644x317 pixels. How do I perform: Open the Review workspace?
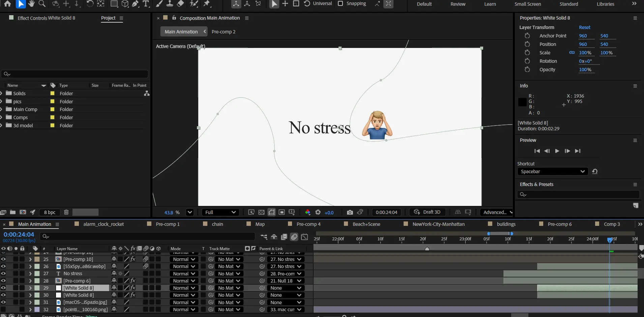coord(458,4)
